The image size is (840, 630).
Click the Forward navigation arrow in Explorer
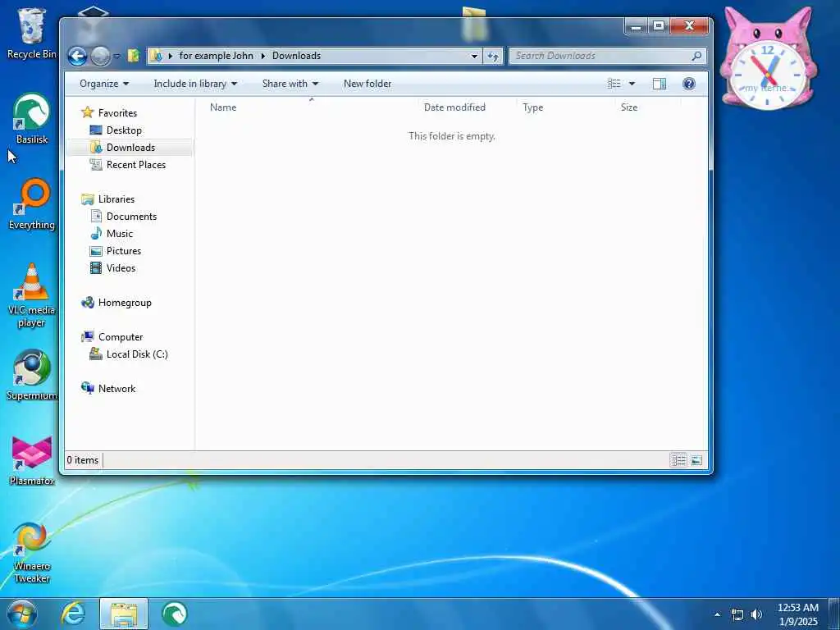pyautogui.click(x=100, y=56)
